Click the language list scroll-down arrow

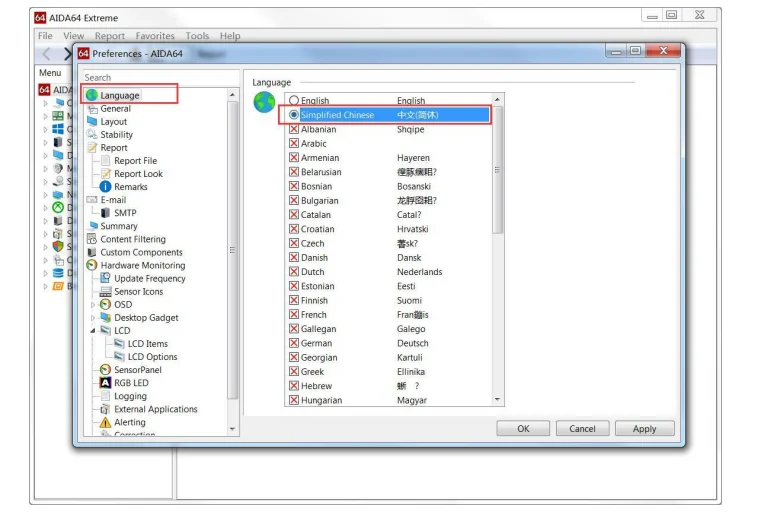pyautogui.click(x=497, y=399)
